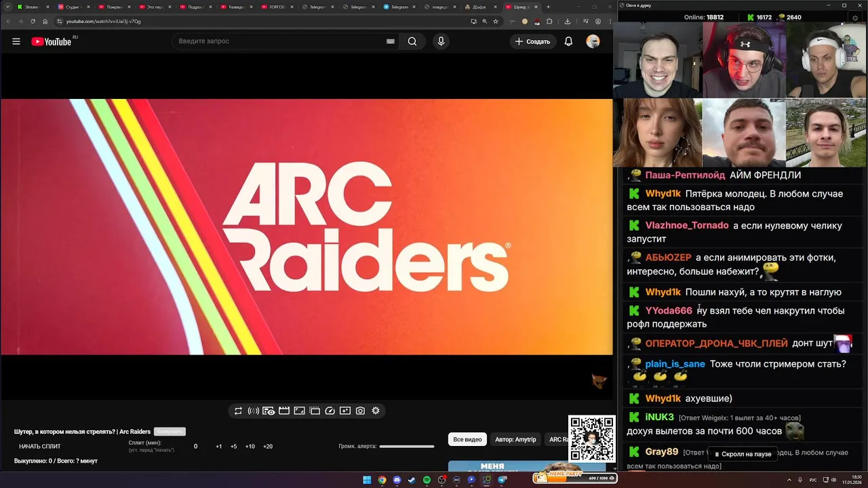Go to the browser home page button
Screen dimensions: 868x488
pos(45,21)
